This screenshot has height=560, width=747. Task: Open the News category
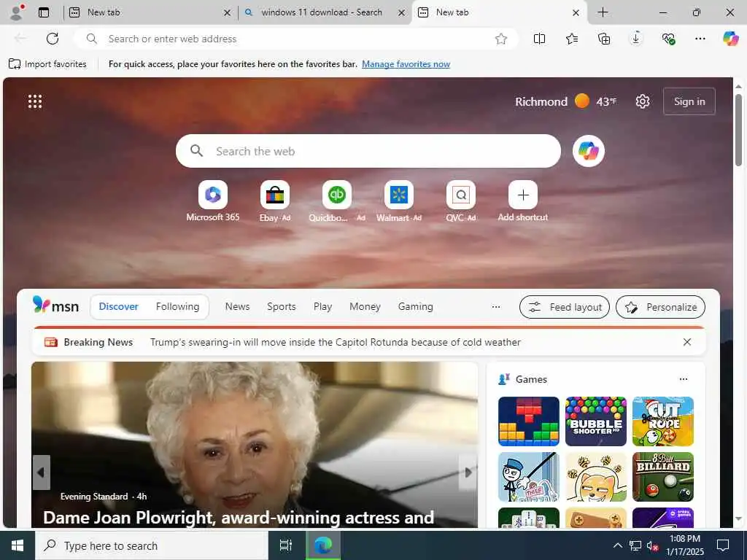[x=237, y=307]
